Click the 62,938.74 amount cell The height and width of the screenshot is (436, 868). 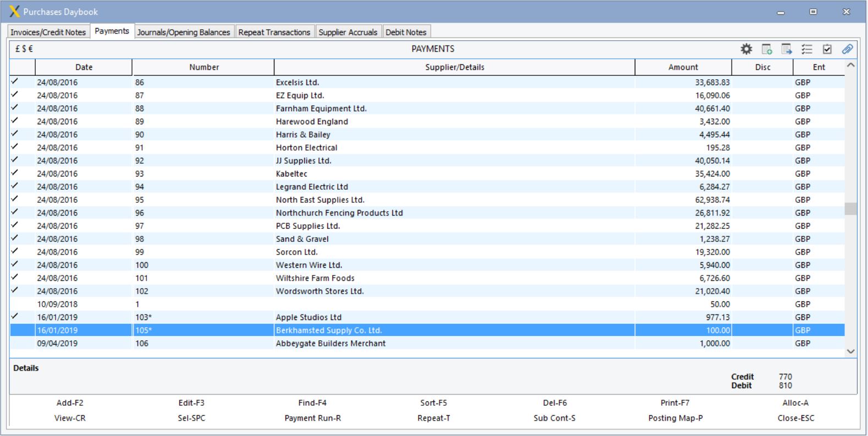pos(712,200)
